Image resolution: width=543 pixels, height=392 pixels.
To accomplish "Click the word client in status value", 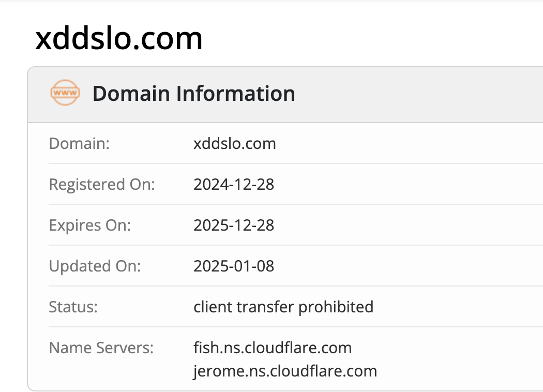I will (213, 307).
